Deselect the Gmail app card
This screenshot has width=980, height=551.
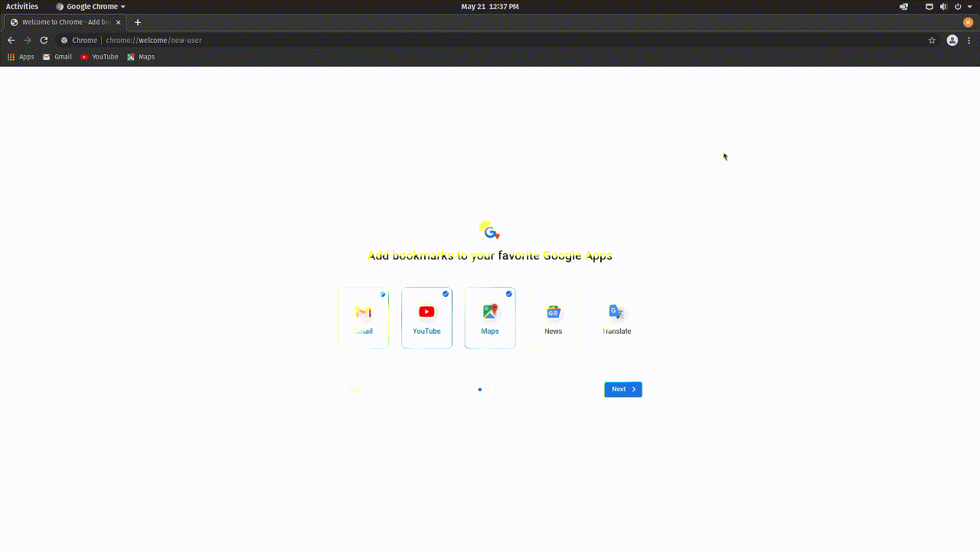click(x=364, y=318)
